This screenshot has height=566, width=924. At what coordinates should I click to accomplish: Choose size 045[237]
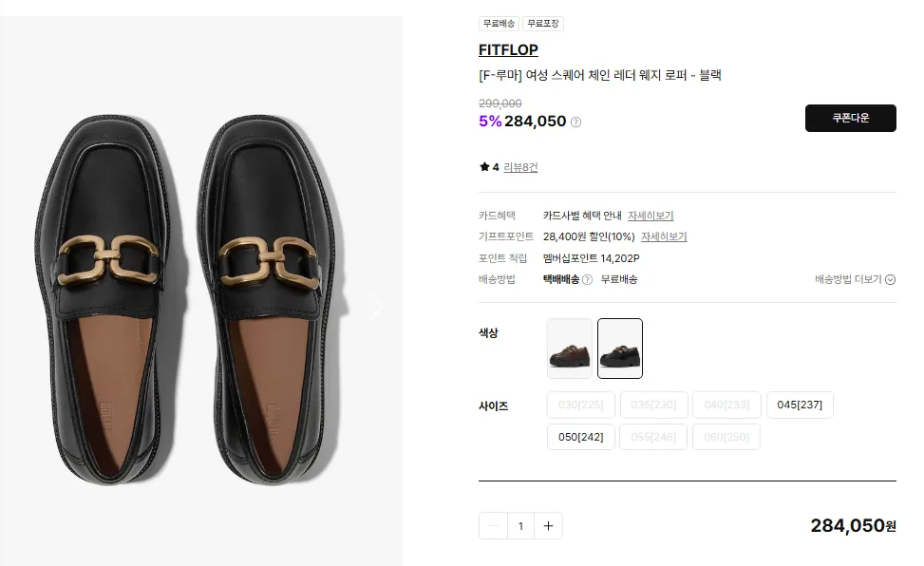click(x=800, y=406)
